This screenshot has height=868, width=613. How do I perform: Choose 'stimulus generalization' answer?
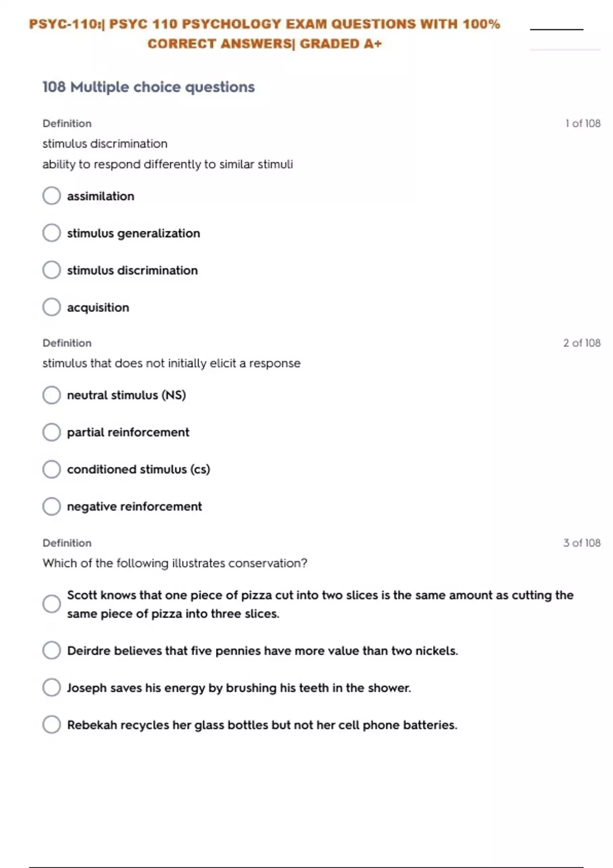52,233
